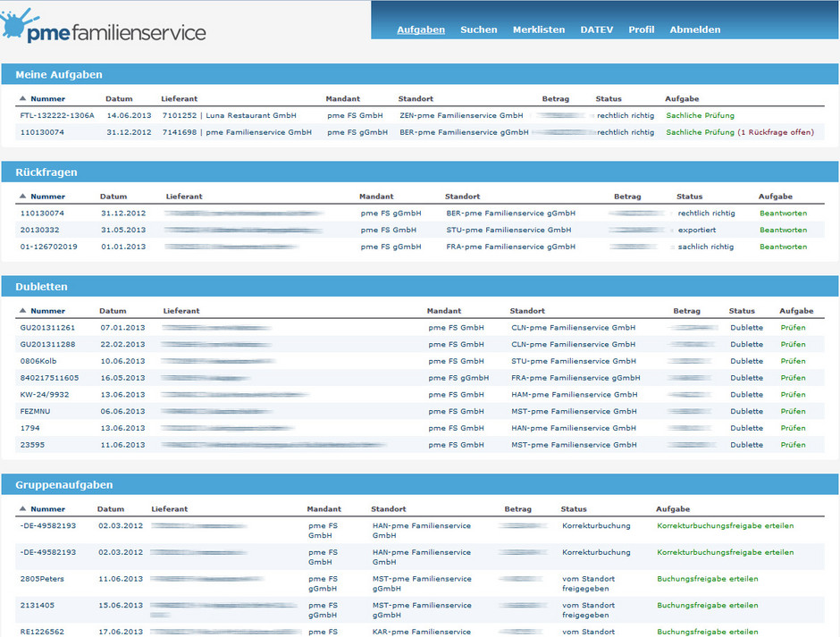The width and height of the screenshot is (840, 637).
Task: Select number FEZMNU in Dubletten
Action: point(36,412)
